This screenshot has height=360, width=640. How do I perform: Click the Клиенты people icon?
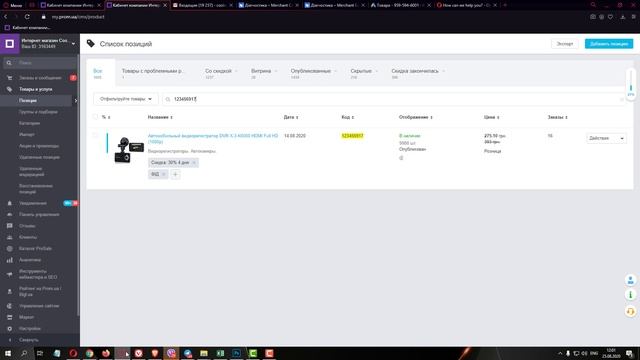click(x=9, y=237)
